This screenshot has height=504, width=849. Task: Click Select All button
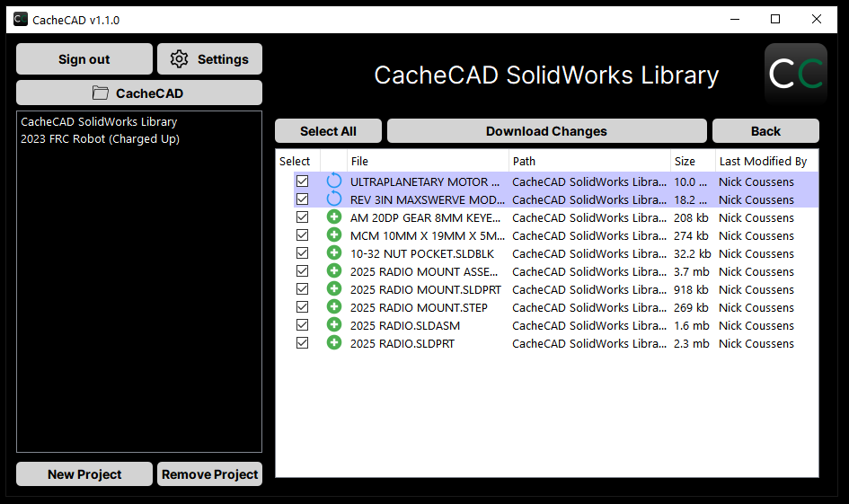[x=328, y=131]
